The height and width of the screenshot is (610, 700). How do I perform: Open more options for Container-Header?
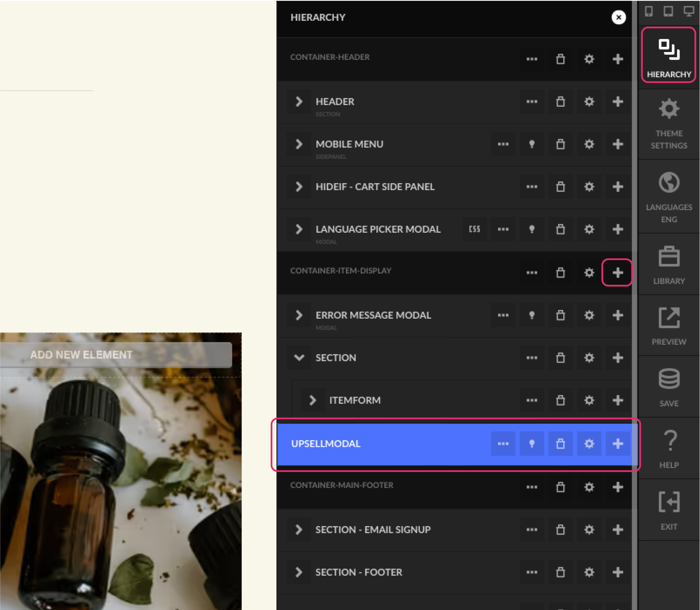[x=532, y=59]
